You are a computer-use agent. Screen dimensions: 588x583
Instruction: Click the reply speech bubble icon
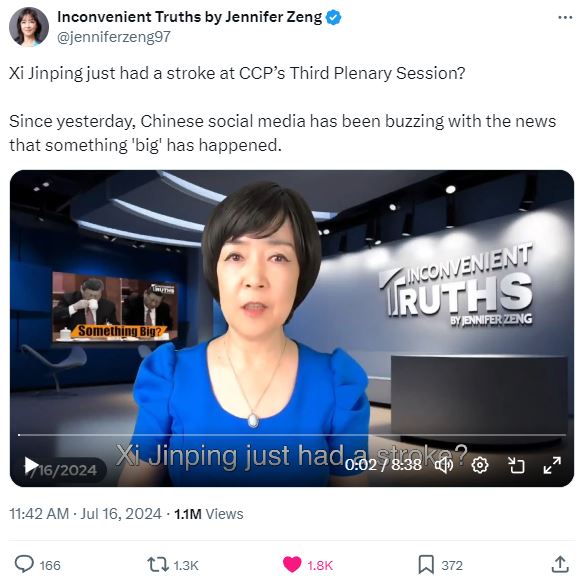(24, 564)
